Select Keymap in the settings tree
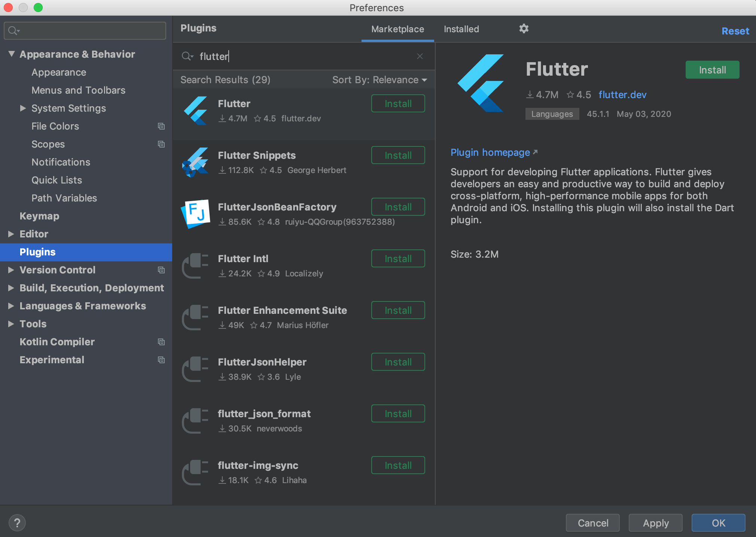 click(x=39, y=216)
